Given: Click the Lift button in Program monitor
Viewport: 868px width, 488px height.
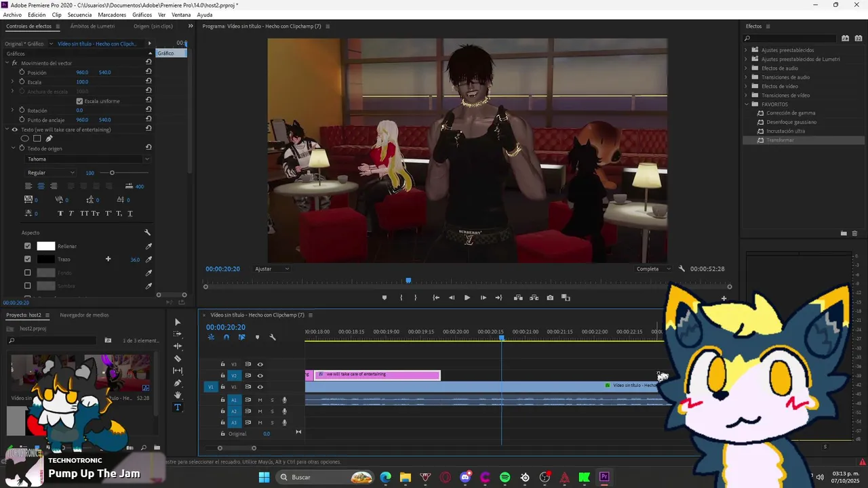Looking at the screenshot, I should coord(518,298).
